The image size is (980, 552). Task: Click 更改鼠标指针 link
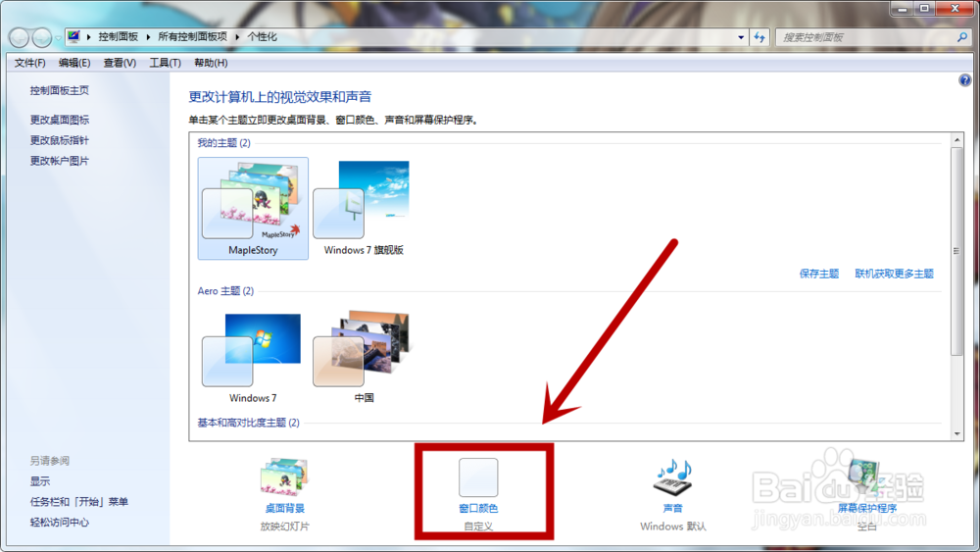60,140
